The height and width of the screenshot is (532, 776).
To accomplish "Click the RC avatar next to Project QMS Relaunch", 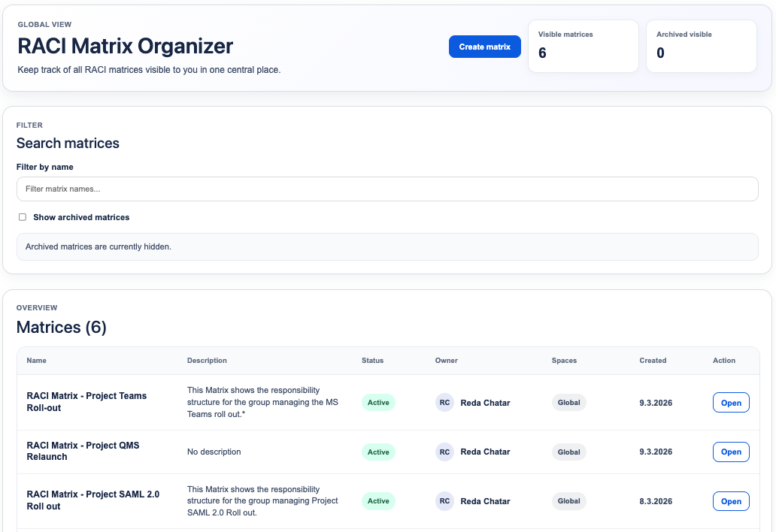I will [x=444, y=452].
